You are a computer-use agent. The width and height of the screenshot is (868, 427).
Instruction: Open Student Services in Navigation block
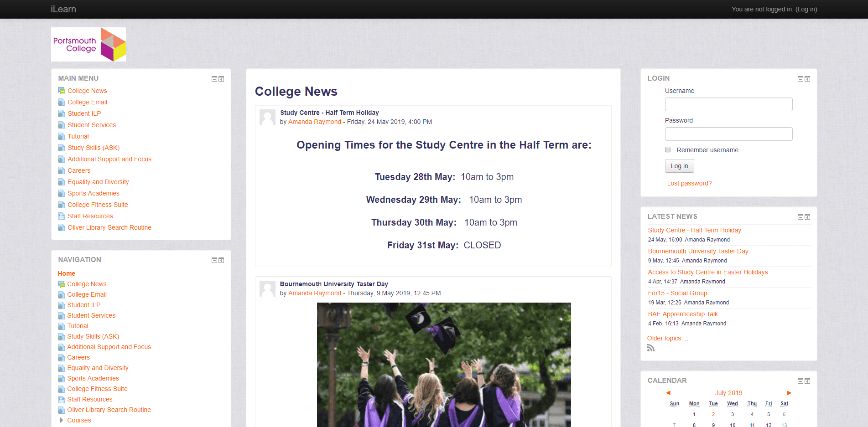pyautogui.click(x=91, y=315)
